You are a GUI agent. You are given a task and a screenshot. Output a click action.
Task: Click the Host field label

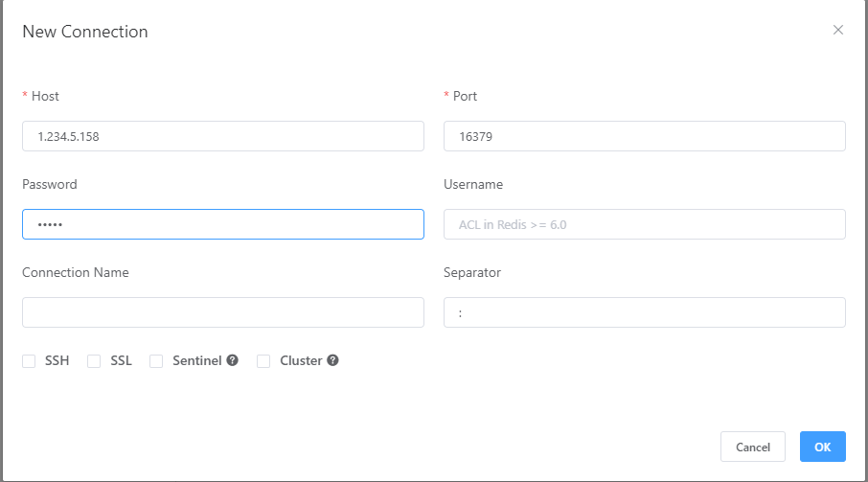[45, 96]
